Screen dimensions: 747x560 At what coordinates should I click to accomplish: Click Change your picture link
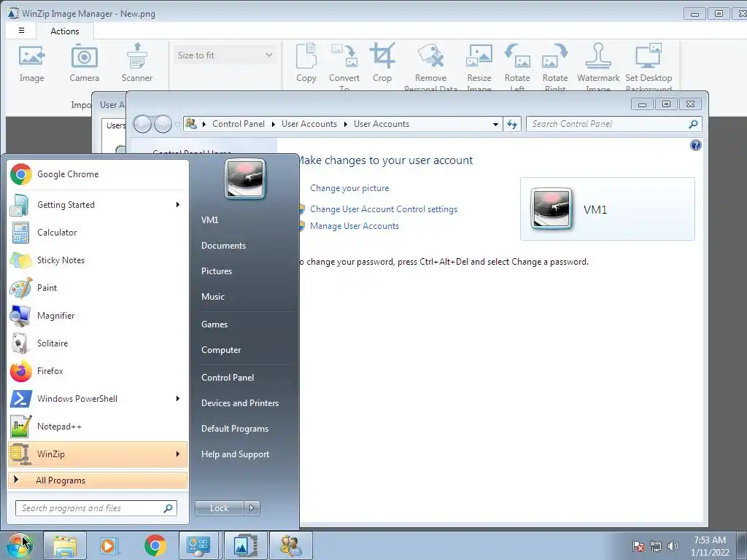[349, 188]
